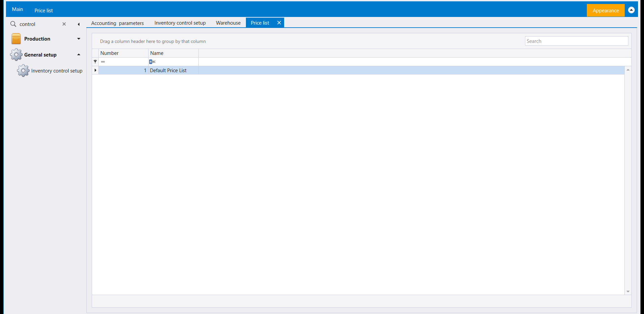This screenshot has width=644, height=314.
Task: Click the control search box in sidebar
Action: [39, 24]
